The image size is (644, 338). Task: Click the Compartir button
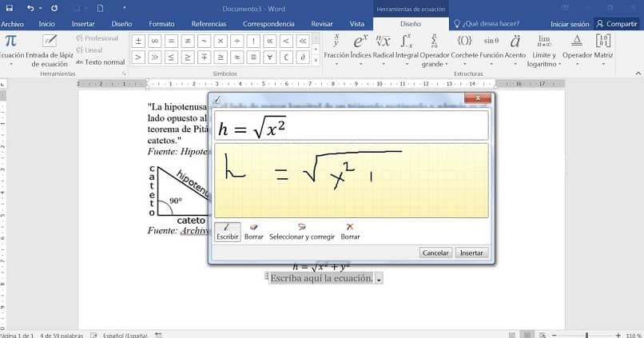618,24
